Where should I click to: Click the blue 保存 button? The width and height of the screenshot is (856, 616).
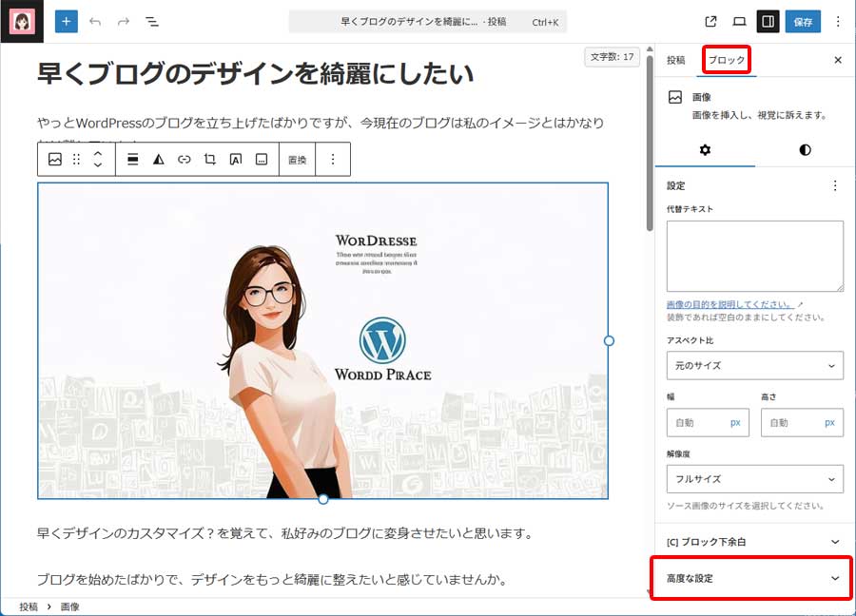coord(802,21)
